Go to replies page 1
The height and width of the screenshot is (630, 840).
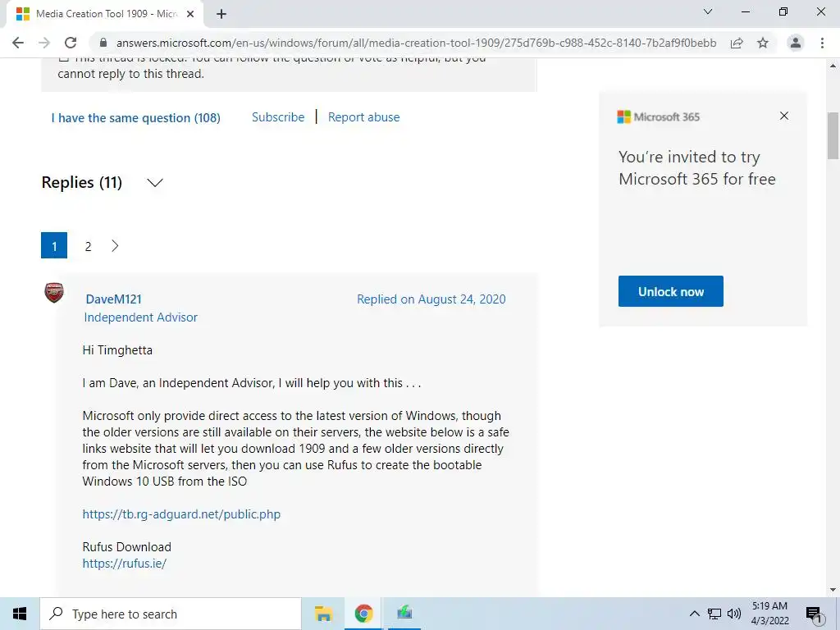tap(54, 245)
